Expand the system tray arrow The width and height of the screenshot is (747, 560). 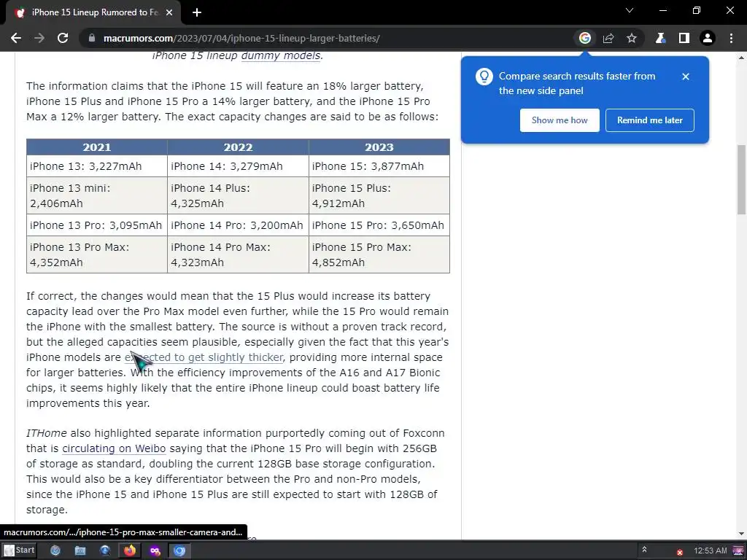(644, 550)
